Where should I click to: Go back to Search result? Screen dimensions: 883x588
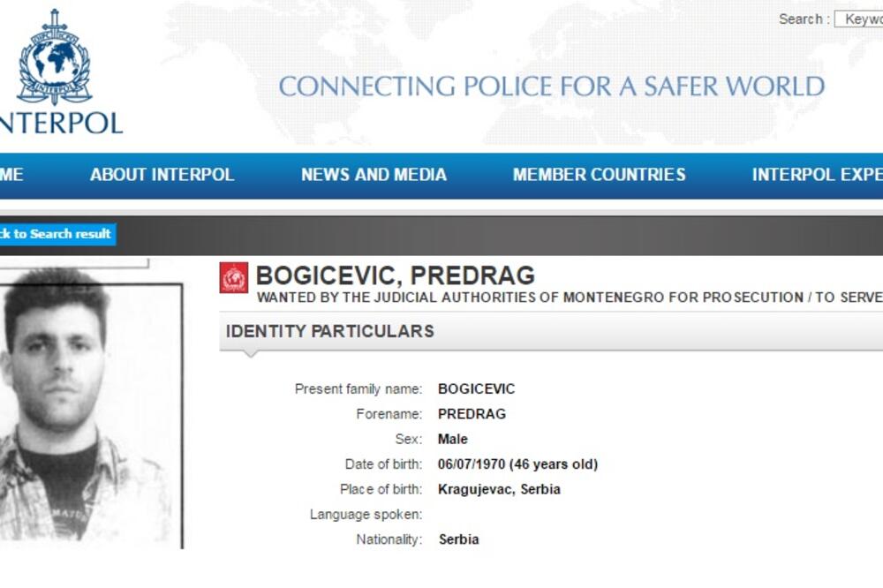[x=55, y=234]
